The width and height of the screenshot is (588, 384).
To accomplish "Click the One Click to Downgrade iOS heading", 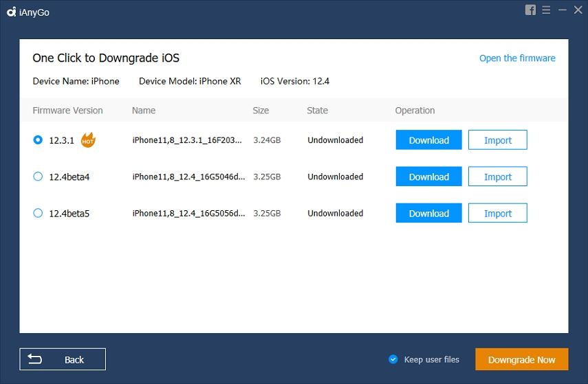I will pos(106,58).
